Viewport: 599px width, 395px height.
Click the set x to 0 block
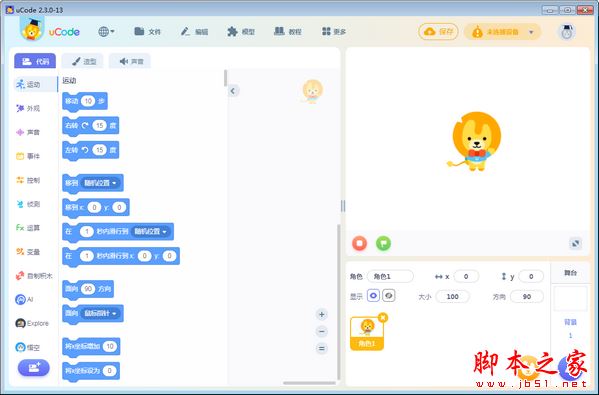point(91,371)
